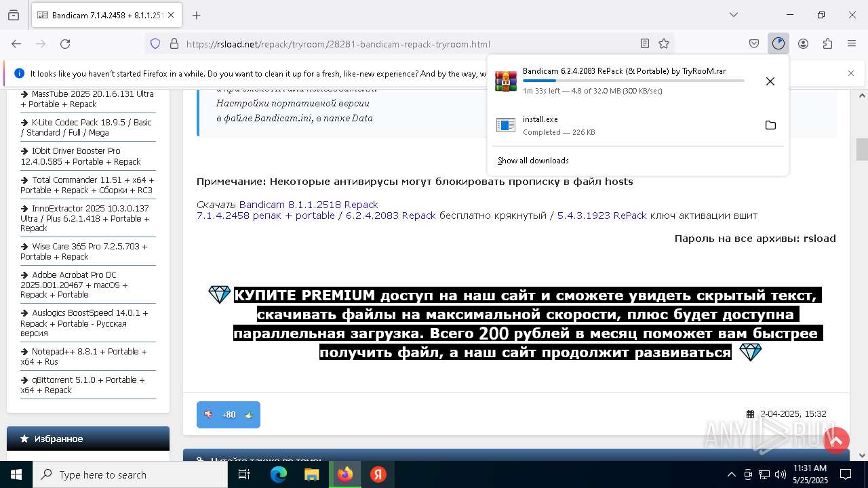The image size is (868, 488).
Task: Cancel the Bandicam rar download
Action: pyautogui.click(x=770, y=81)
